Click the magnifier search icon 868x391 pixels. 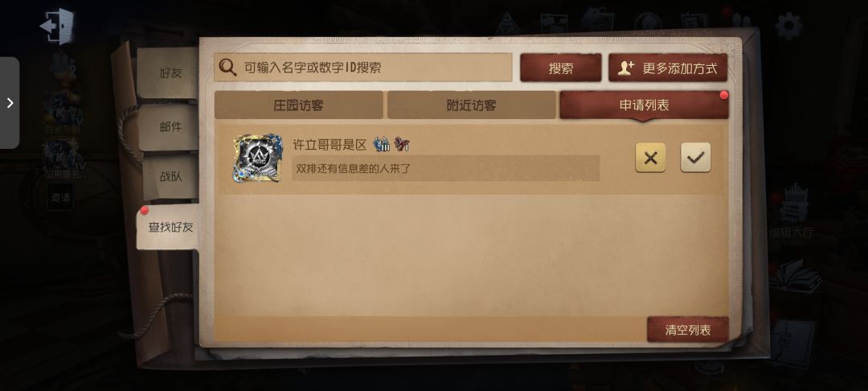(x=227, y=68)
